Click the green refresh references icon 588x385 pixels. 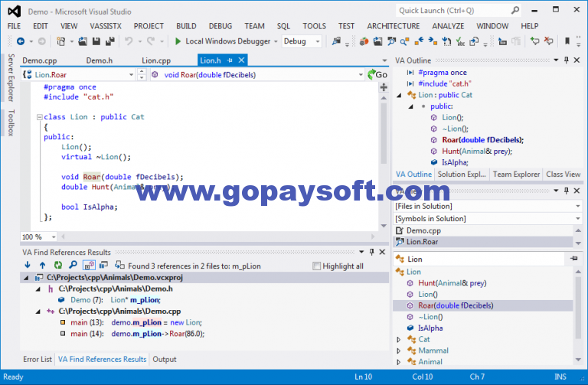57,265
